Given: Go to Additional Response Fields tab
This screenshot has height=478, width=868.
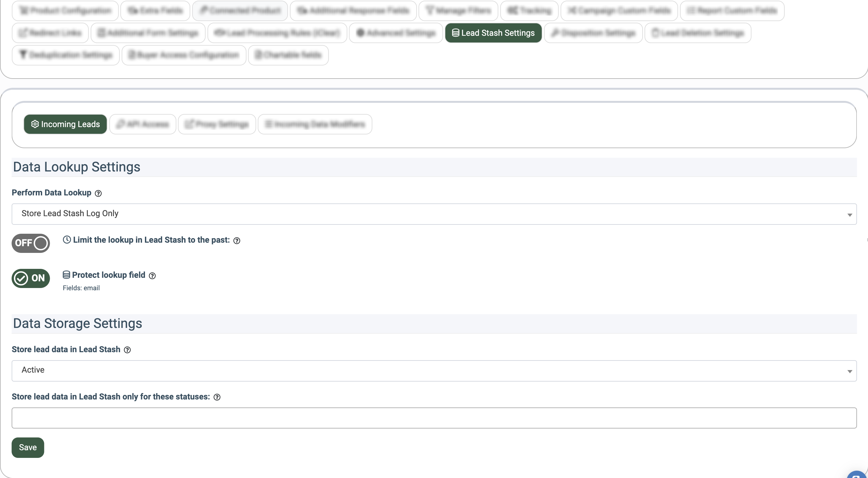Looking at the screenshot, I should (353, 11).
